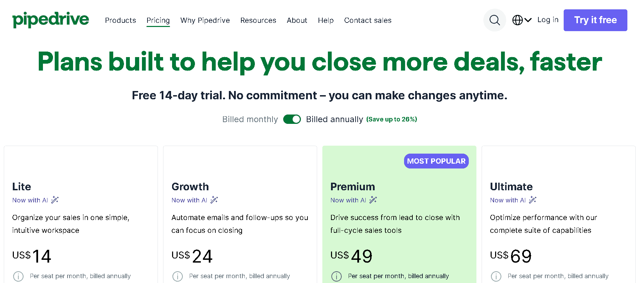Open the Resources dropdown menu
This screenshot has width=644, height=283.
258,20
